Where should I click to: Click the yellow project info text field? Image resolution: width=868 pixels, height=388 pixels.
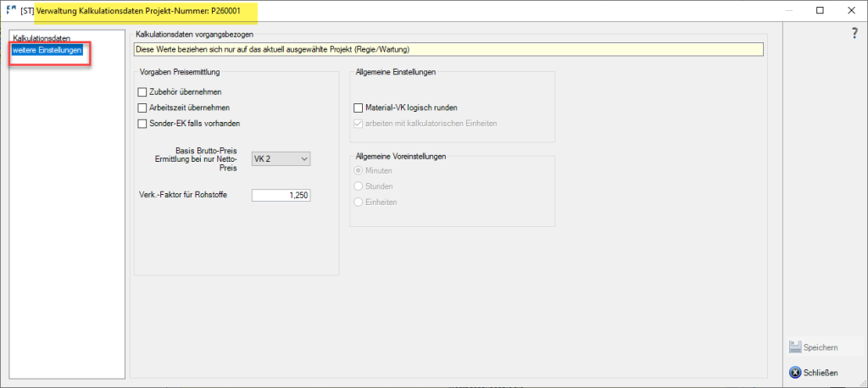[449, 48]
